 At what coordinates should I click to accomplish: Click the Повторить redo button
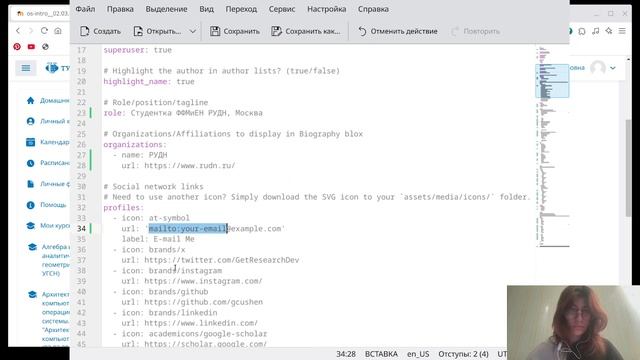476,31
